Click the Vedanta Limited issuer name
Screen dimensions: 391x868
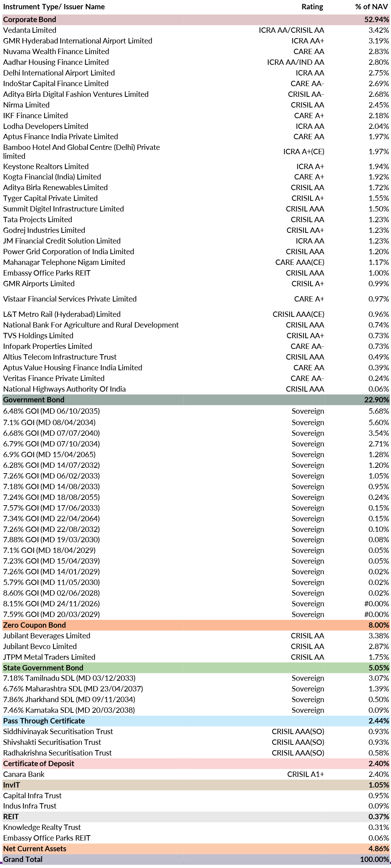point(30,30)
